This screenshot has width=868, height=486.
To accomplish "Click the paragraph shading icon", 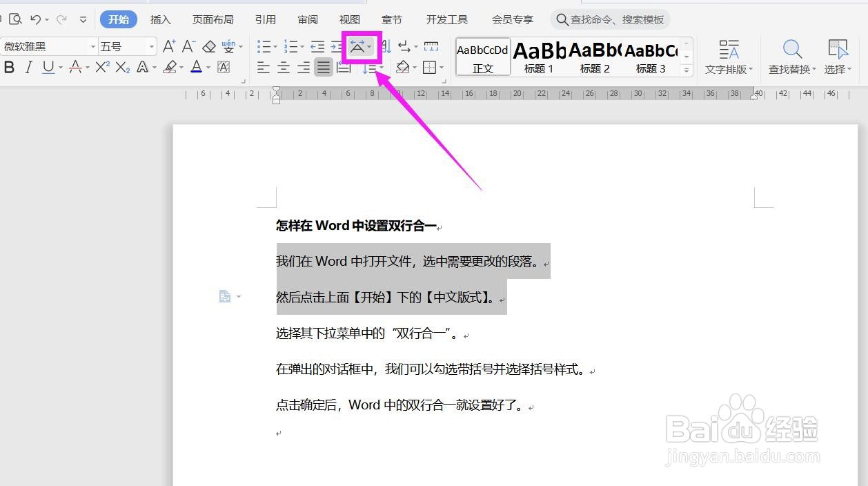I will pos(403,67).
